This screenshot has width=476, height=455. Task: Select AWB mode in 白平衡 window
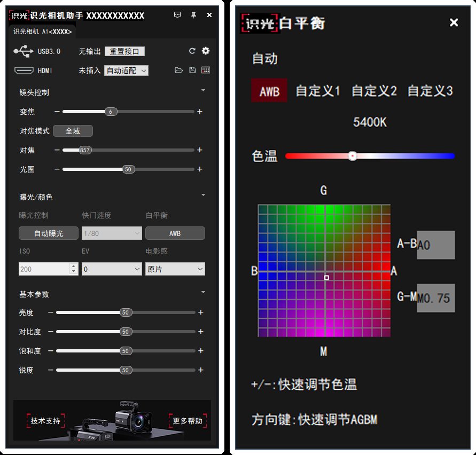(x=269, y=91)
